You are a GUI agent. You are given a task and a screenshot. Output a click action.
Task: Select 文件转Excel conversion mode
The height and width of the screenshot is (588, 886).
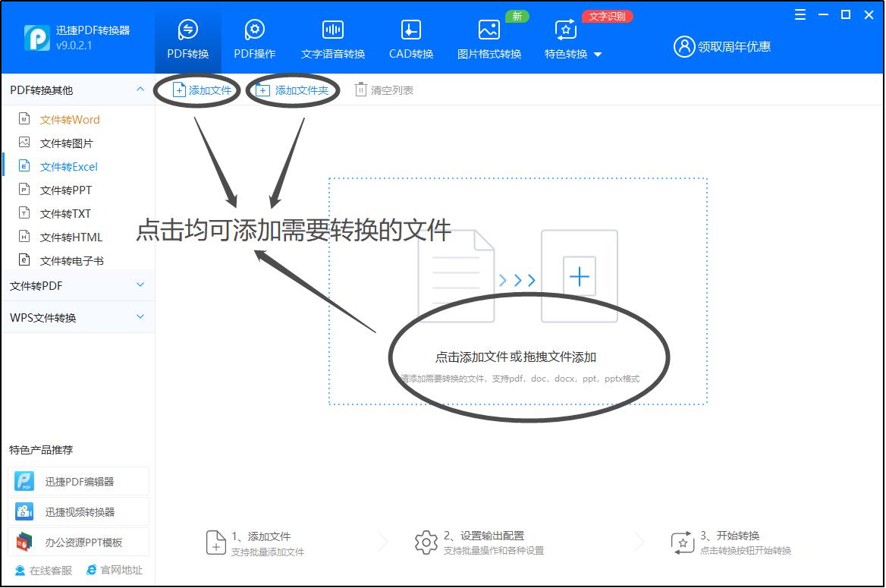click(70, 166)
